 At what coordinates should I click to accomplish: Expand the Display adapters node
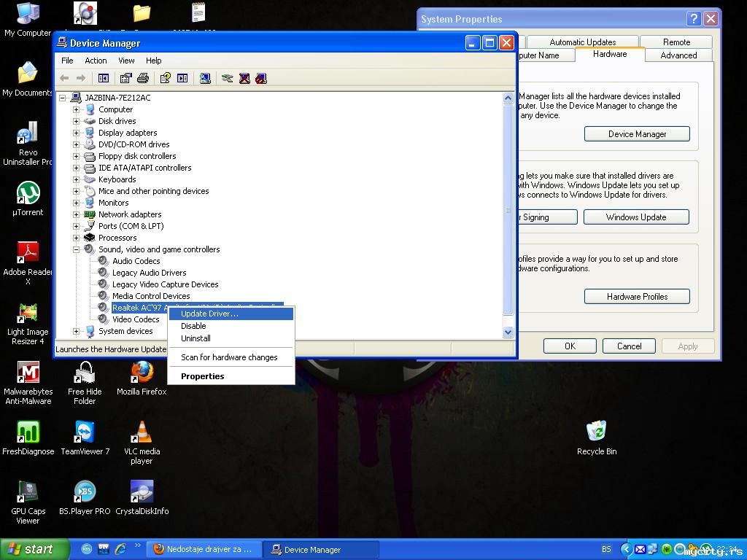click(76, 133)
